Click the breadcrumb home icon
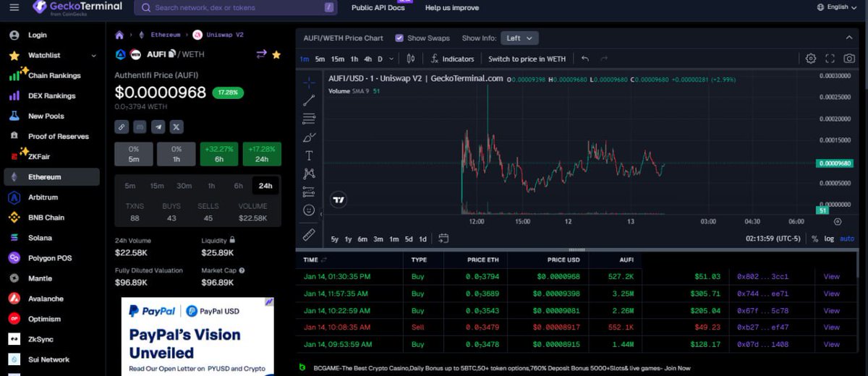Image resolution: width=868 pixels, height=376 pixels. pyautogui.click(x=120, y=34)
